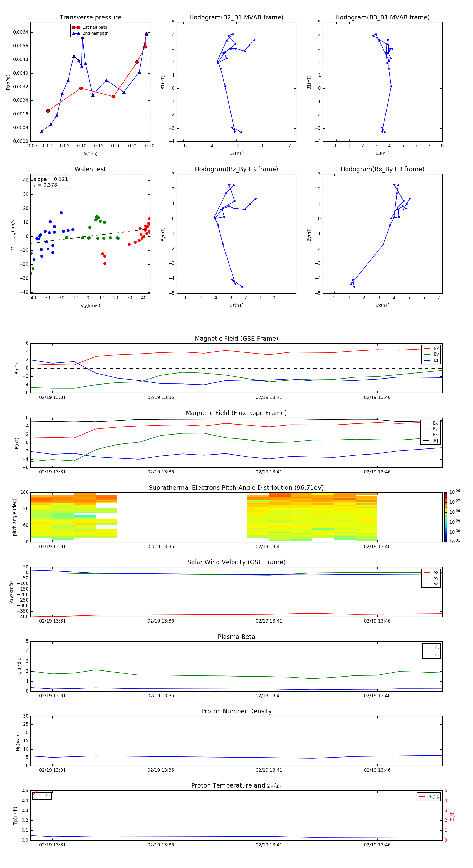Select the Bx legend entry in GSE magnetic field plot
Screen dimensions: 473x868
pos(431,349)
